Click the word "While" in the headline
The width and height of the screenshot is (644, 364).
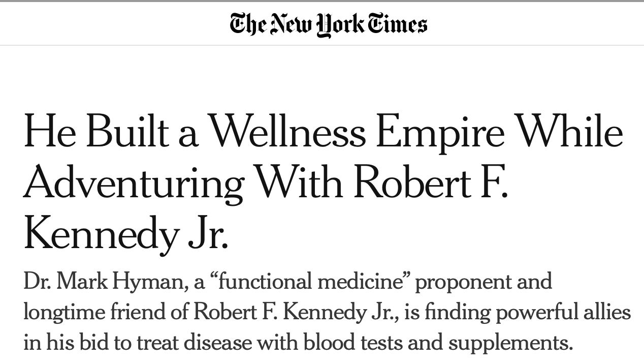(x=570, y=132)
